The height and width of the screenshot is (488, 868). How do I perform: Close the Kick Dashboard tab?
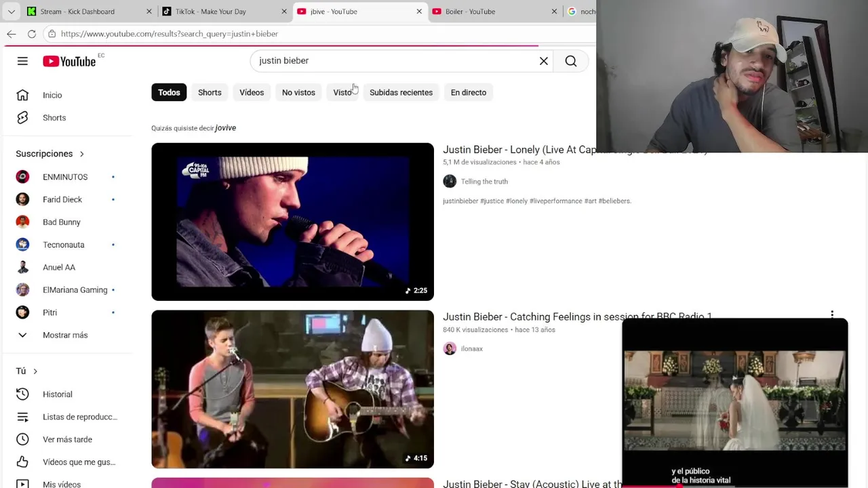click(x=149, y=12)
